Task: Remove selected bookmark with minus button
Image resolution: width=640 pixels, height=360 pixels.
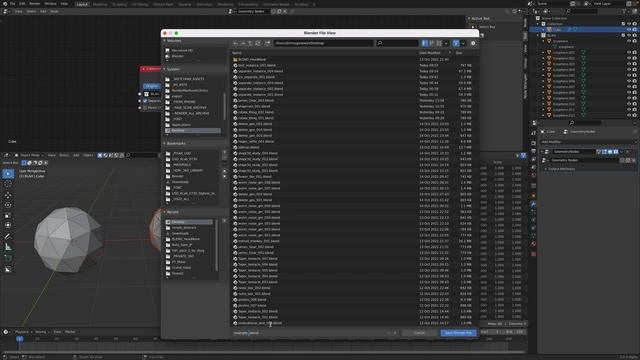Action: coord(224,158)
